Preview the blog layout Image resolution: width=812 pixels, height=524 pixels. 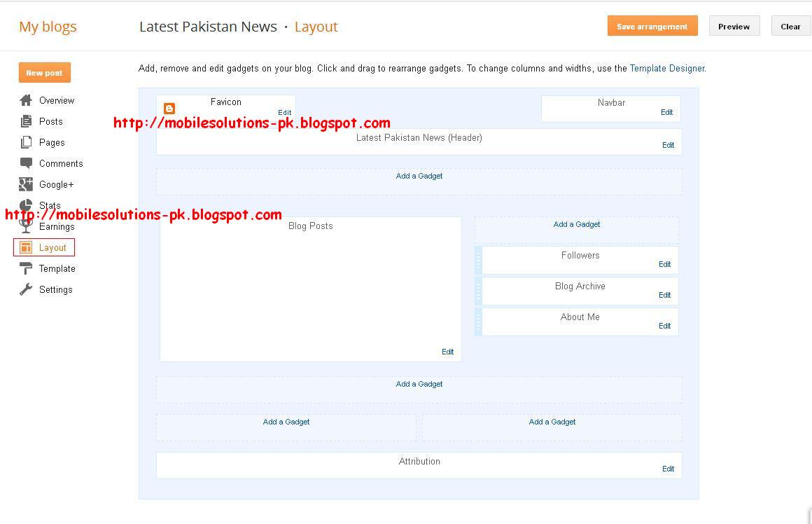(734, 25)
